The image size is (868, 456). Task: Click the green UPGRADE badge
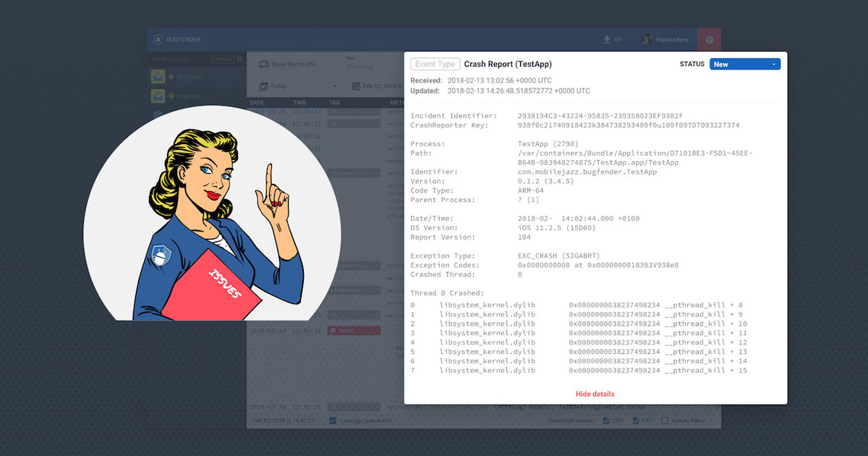[223, 59]
